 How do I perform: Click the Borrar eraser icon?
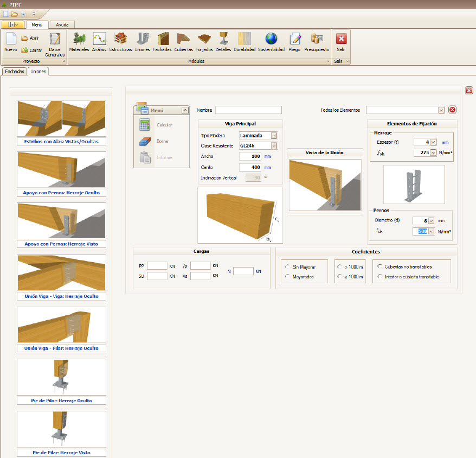click(145, 141)
